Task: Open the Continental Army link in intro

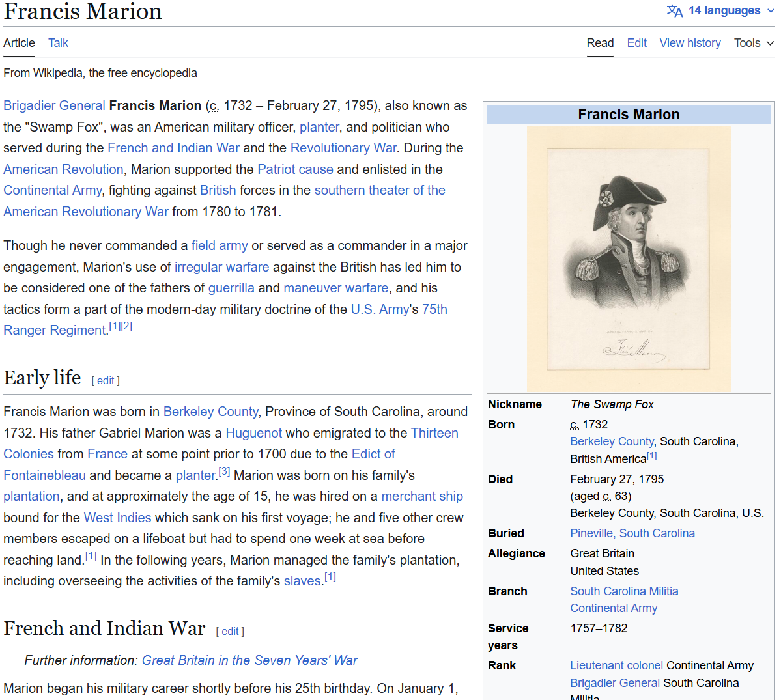Action: pyautogui.click(x=53, y=191)
